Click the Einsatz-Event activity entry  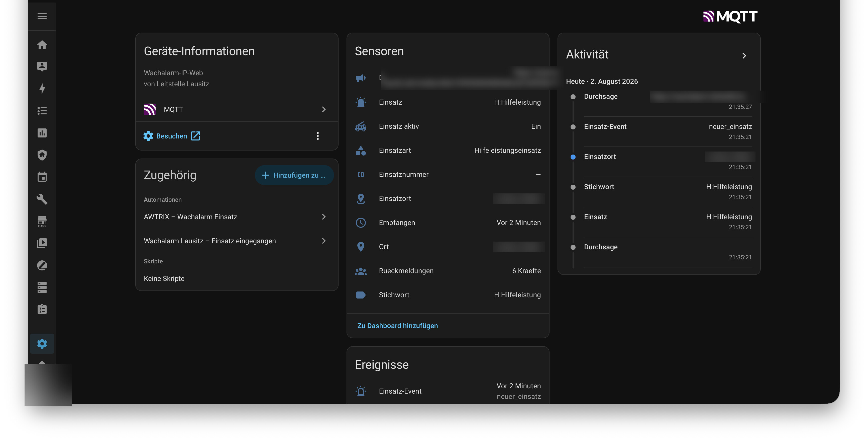click(668, 132)
